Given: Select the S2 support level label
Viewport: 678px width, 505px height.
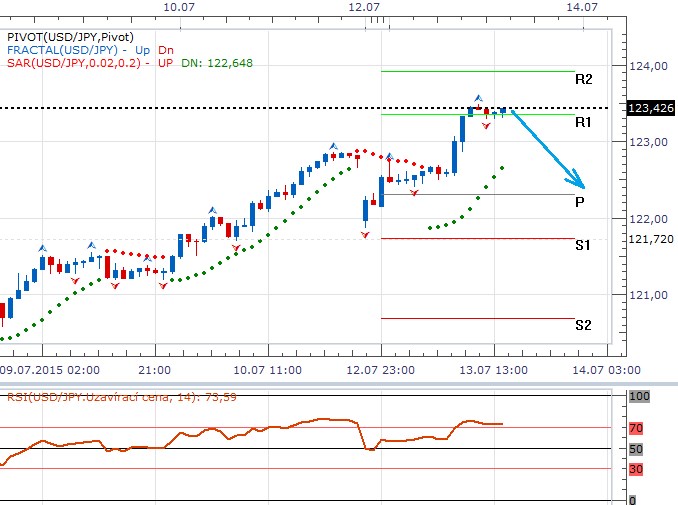Looking at the screenshot, I should pyautogui.click(x=583, y=325).
